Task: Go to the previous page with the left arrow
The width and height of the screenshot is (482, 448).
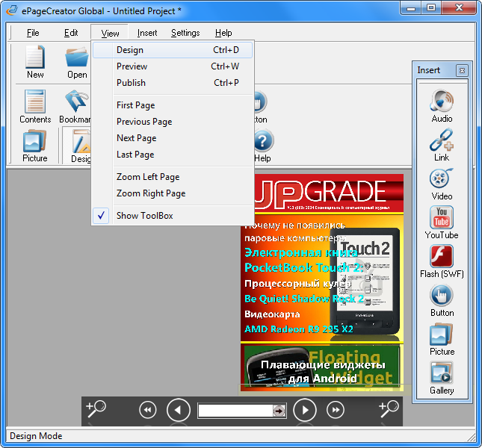Action: (179, 410)
